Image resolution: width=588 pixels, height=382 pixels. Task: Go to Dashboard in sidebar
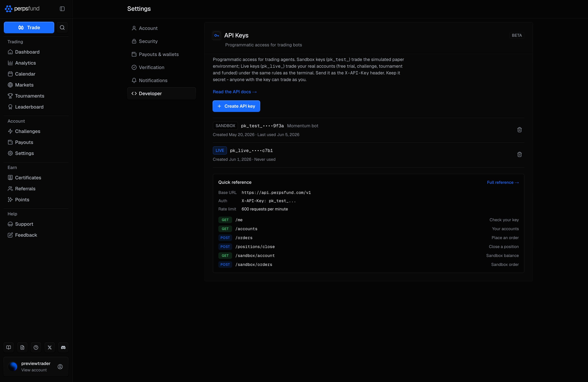point(36,52)
